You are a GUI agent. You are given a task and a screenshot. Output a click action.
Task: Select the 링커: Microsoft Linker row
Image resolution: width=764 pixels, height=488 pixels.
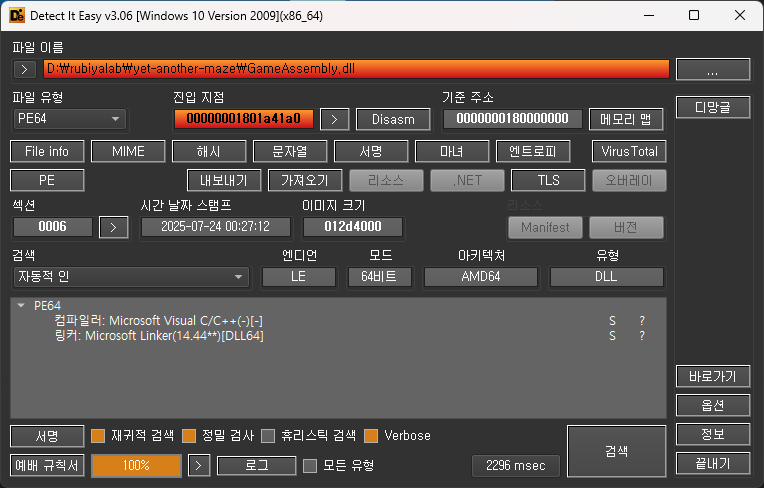pyautogui.click(x=159, y=336)
